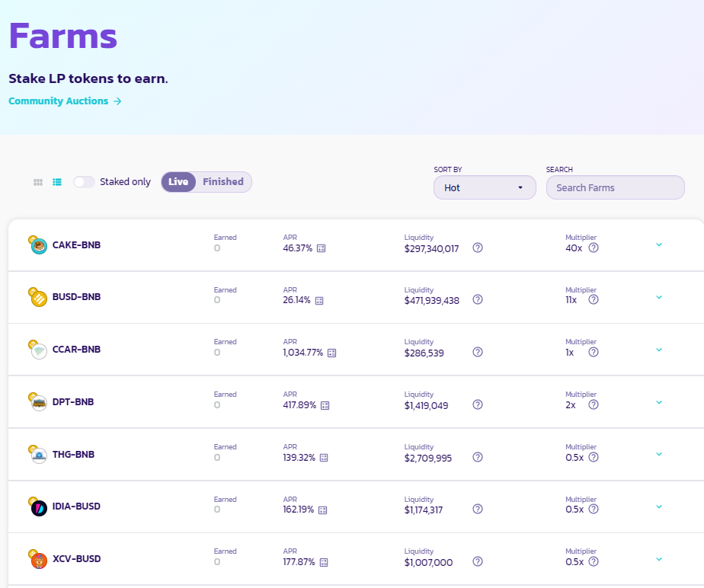Click the $1,007,000 liquidity value
Viewport: 704px width, 588px height.
[x=429, y=563]
